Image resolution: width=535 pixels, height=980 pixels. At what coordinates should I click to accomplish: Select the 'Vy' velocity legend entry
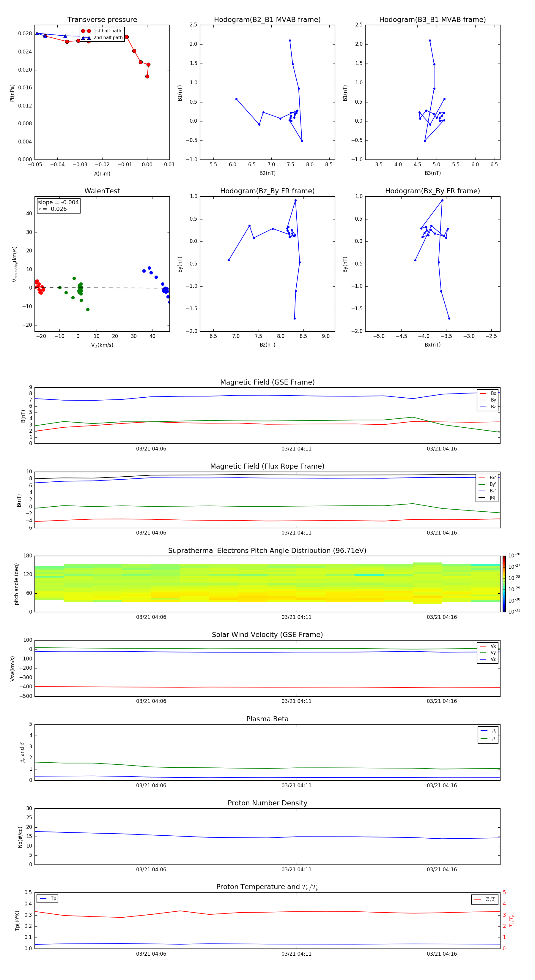(x=488, y=652)
